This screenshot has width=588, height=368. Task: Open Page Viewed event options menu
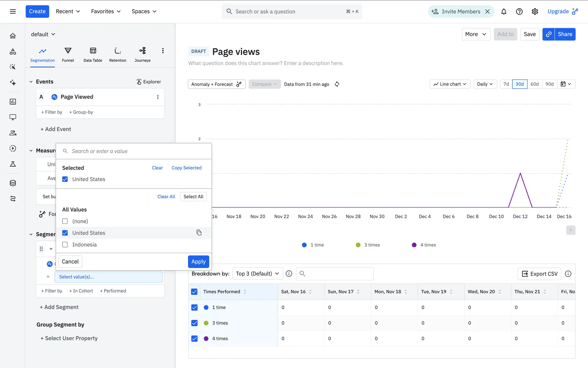coord(158,97)
